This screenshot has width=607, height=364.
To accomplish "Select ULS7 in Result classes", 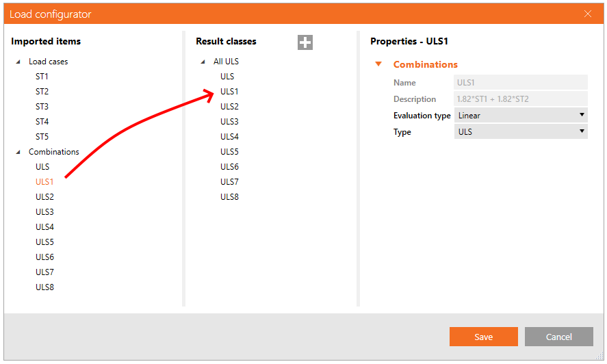I will click(x=229, y=182).
